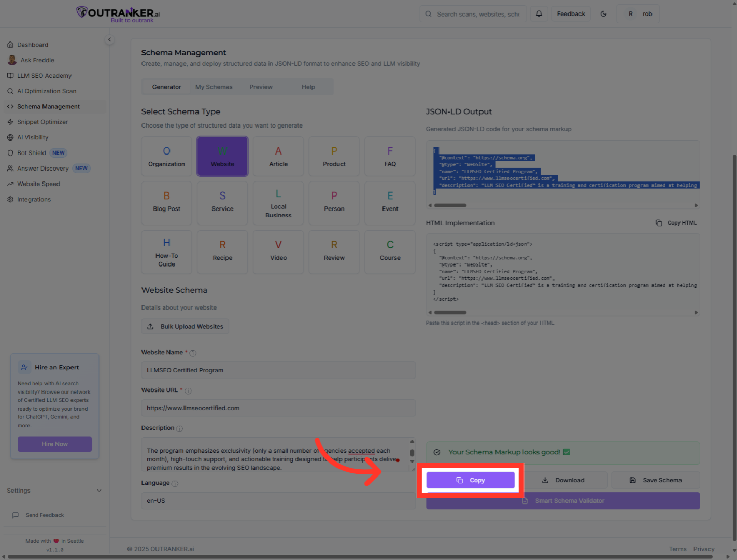Switch to the My Schemas tab
Image resolution: width=737 pixels, height=560 pixels.
click(214, 87)
